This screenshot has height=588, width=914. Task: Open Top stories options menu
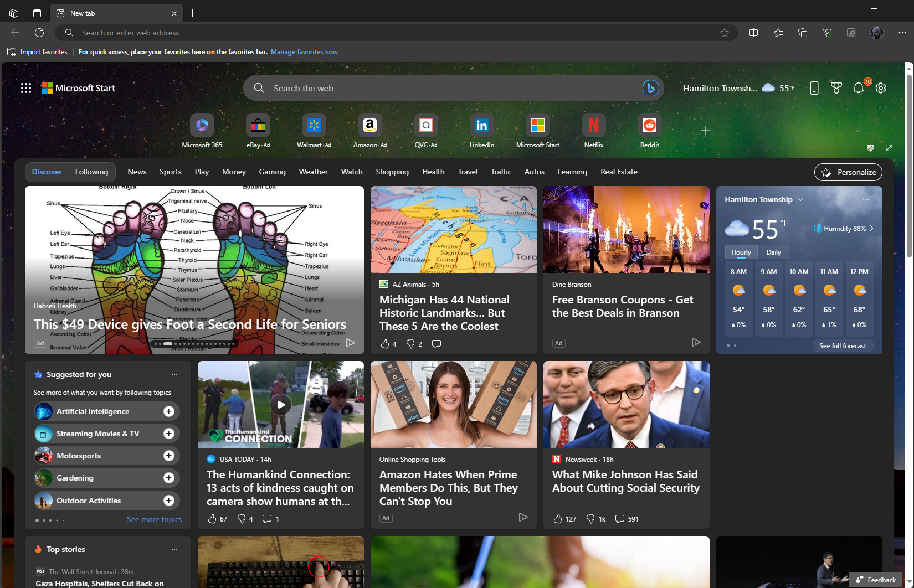[x=174, y=549]
